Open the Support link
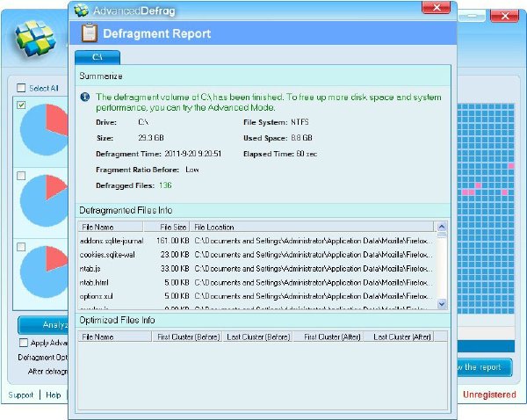Image resolution: width=527 pixels, height=420 pixels. (20, 395)
